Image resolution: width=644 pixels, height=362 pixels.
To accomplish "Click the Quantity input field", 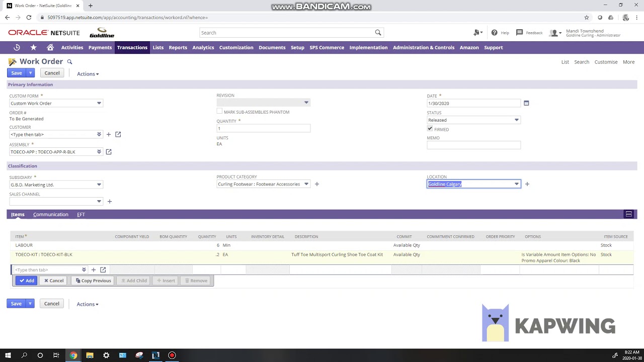I will (x=263, y=128).
